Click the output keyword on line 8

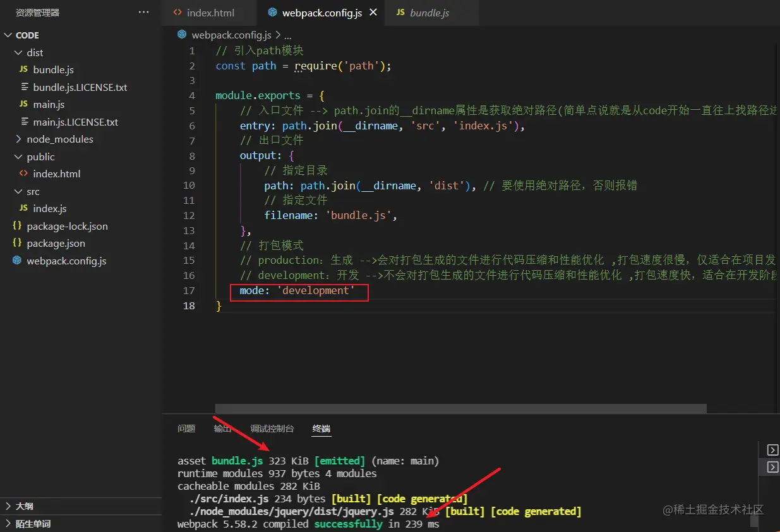(x=258, y=155)
